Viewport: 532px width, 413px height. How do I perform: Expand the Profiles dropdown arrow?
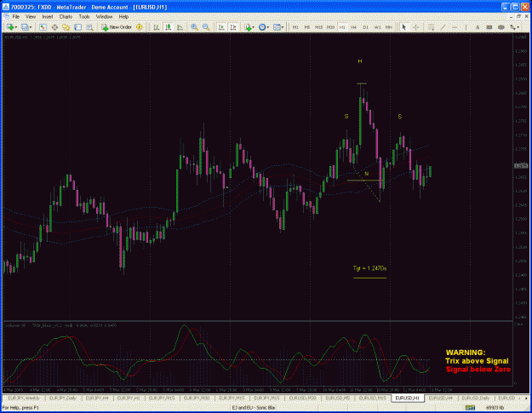(x=31, y=27)
